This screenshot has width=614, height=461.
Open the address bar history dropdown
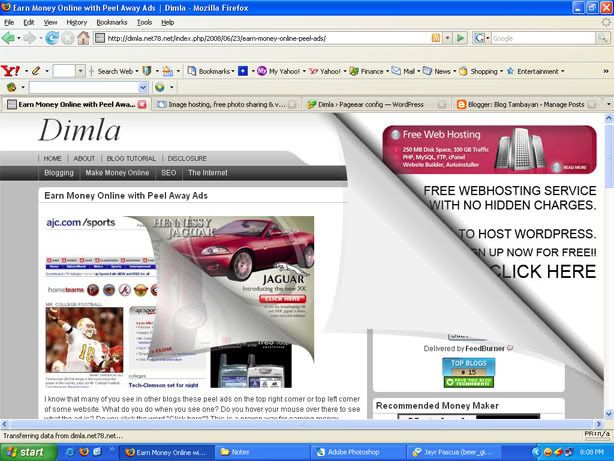point(448,38)
